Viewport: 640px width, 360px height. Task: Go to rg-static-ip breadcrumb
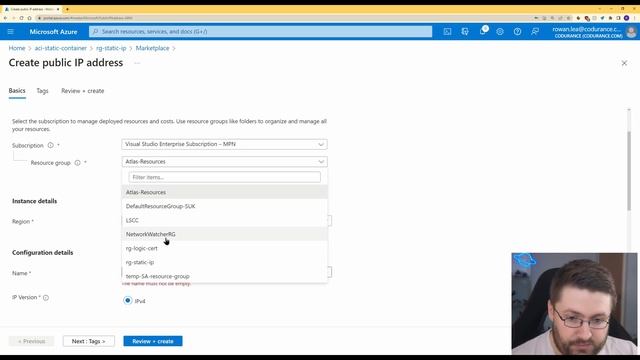coord(111,48)
